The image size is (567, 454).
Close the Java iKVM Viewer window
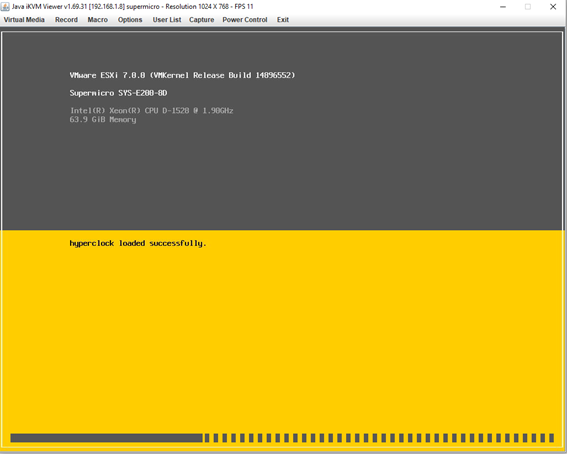point(553,7)
